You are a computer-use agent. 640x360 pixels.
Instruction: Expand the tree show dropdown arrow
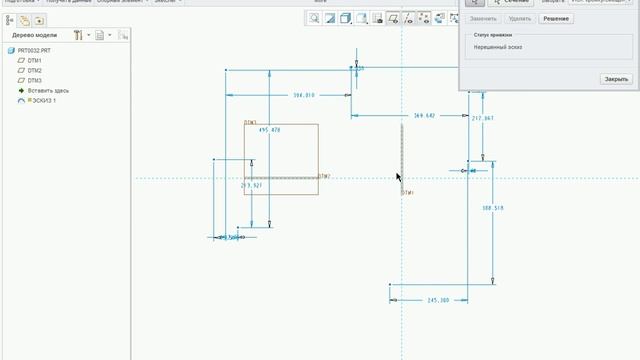[109, 35]
